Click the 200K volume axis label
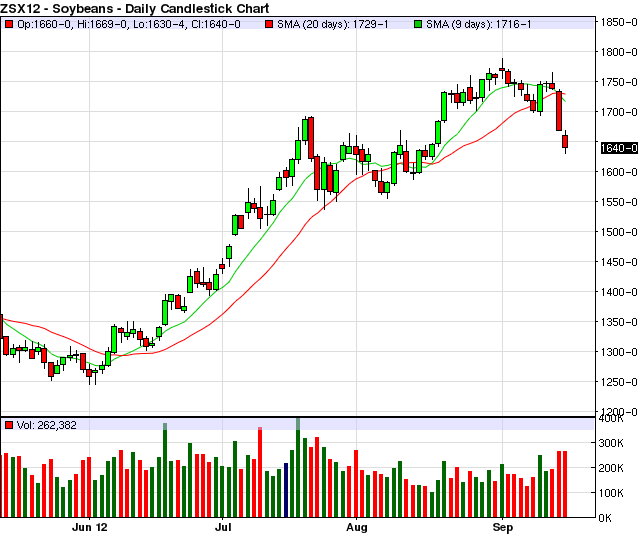This screenshot has width=640, height=536. (611, 468)
